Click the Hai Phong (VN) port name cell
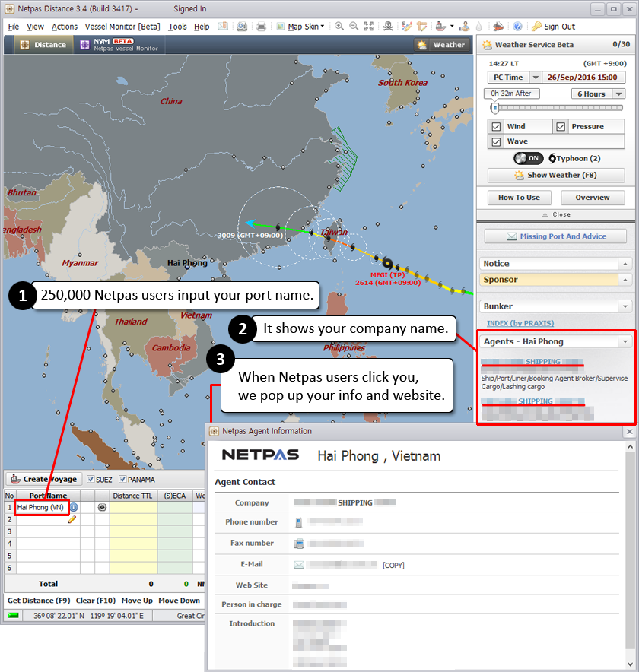This screenshot has height=672, width=639. (x=41, y=508)
